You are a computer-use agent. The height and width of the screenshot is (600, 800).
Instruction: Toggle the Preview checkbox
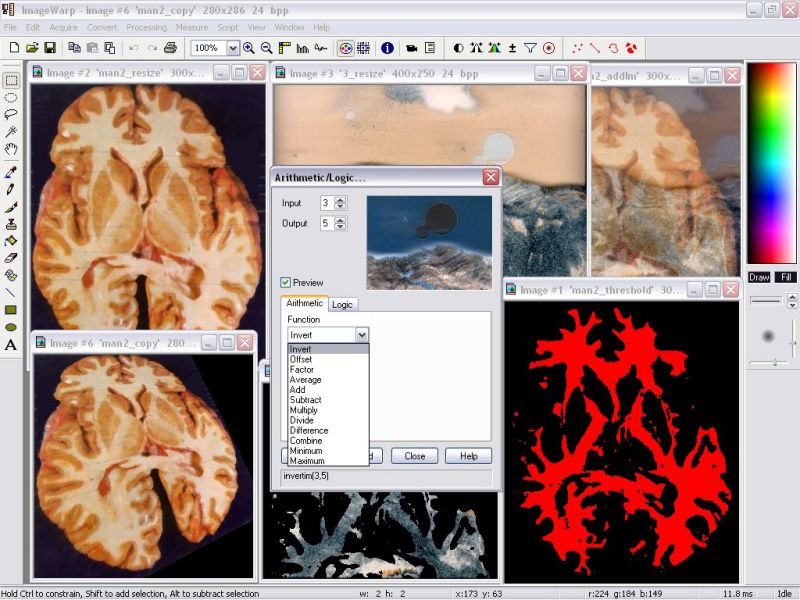point(285,283)
